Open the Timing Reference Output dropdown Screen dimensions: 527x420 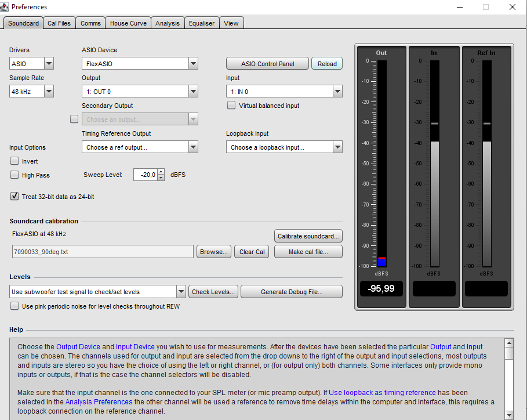(194, 147)
